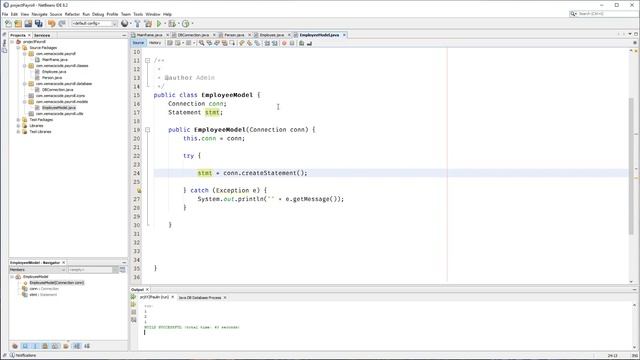Screen dimensions: 640x360
Task: Click line 24 createStatement code
Action: tap(252, 173)
